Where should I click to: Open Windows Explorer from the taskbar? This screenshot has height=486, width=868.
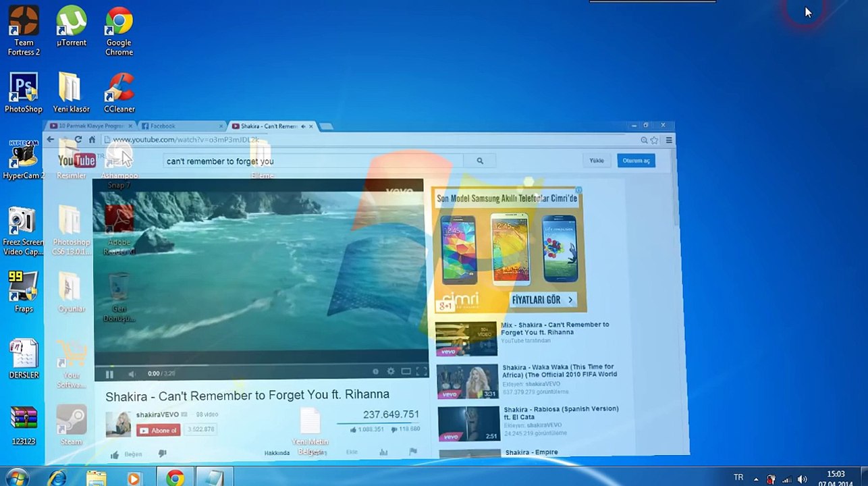(x=97, y=478)
